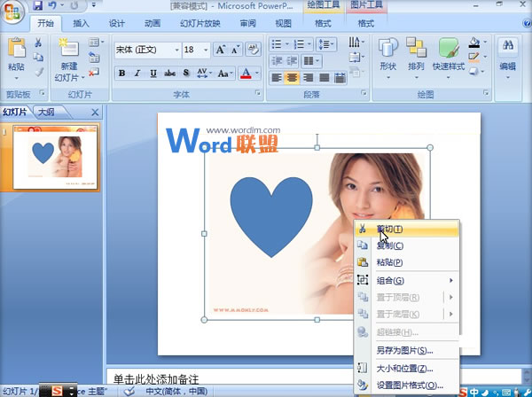The height and width of the screenshot is (397, 532).
Task: Click the New Slide (新建幻灯片) icon
Action: 69,49
